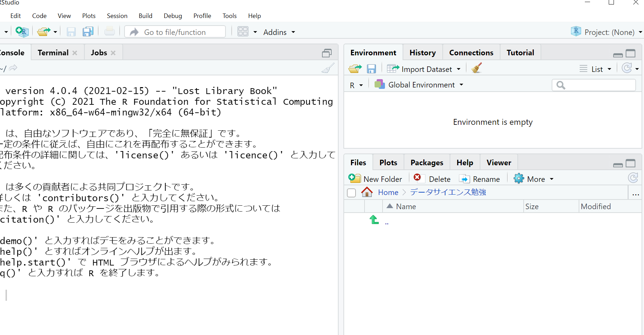
Task: Refresh the Files pane listing
Action: (x=633, y=178)
